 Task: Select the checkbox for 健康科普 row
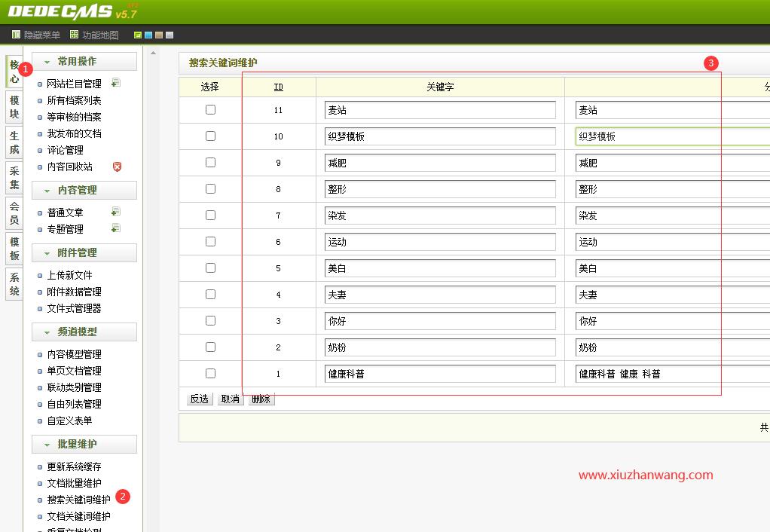[210, 374]
